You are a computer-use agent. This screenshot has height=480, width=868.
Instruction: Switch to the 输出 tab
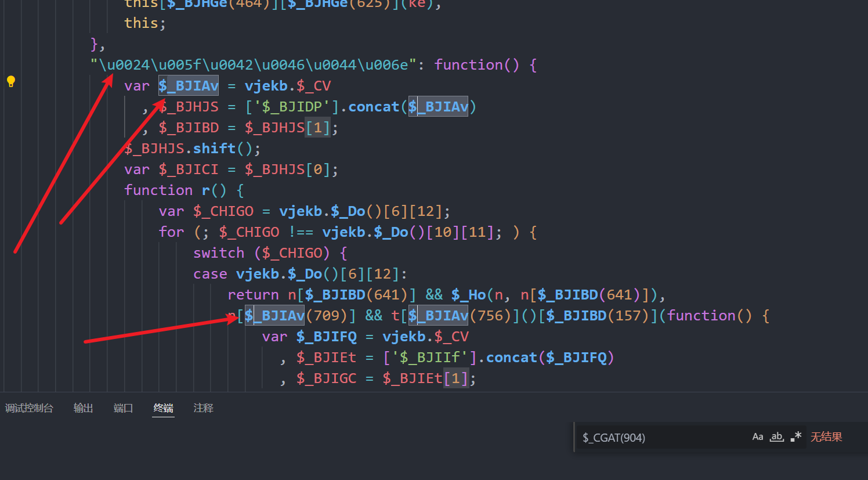click(x=83, y=408)
